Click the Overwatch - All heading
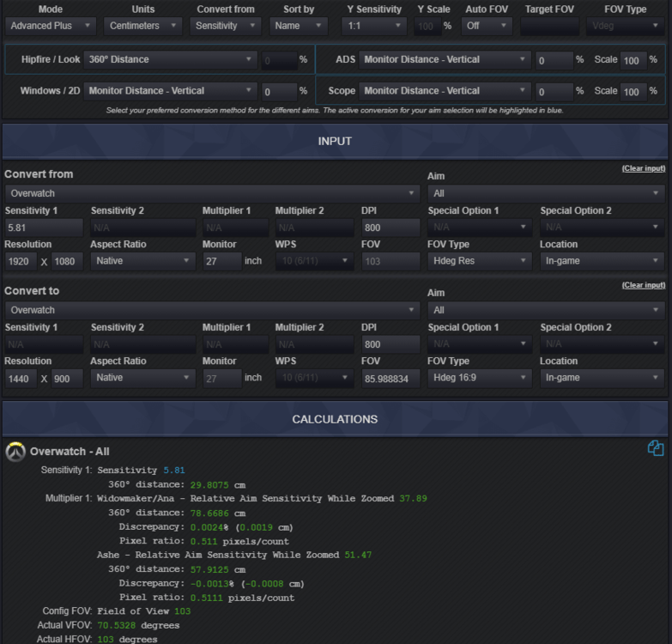Screen dimensions: 672x644 point(70,452)
